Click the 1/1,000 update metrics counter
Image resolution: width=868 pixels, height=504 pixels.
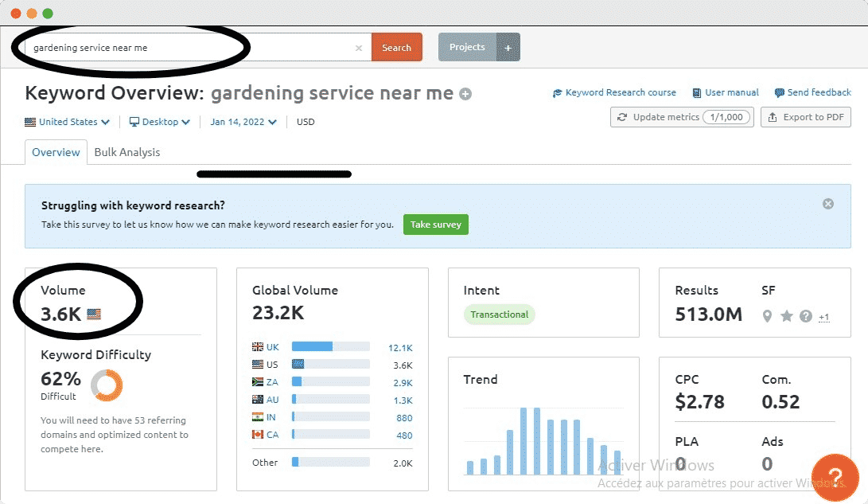click(x=726, y=117)
